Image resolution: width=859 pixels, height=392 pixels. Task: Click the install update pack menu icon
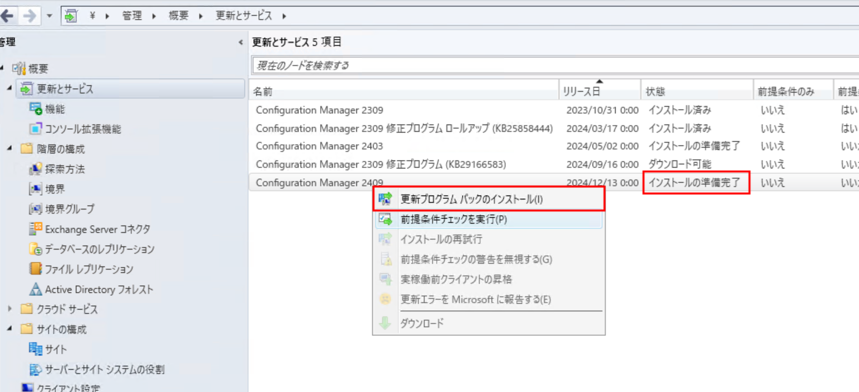click(x=386, y=199)
